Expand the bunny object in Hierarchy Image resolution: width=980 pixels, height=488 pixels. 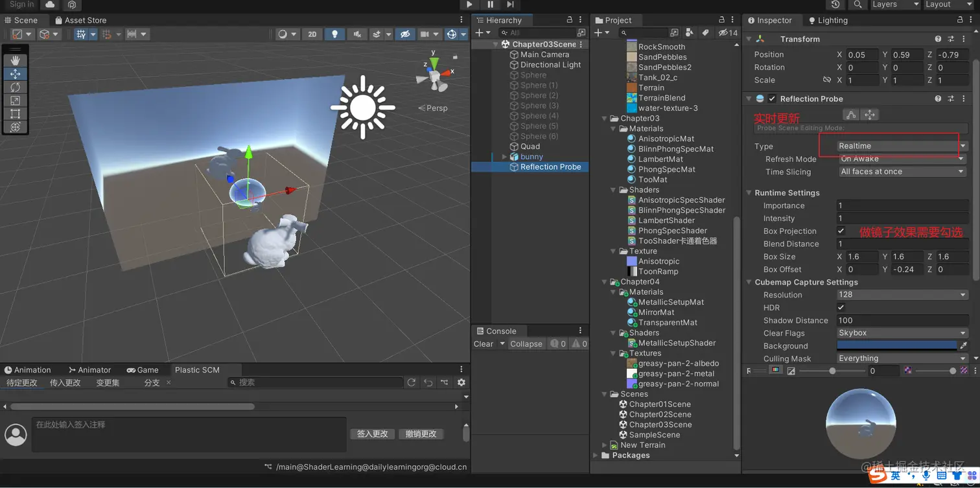504,157
